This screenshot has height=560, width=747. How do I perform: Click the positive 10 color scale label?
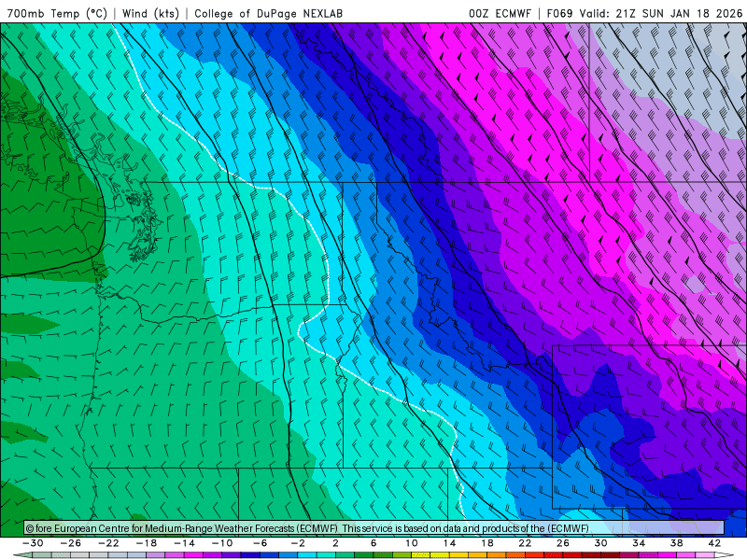412,543
